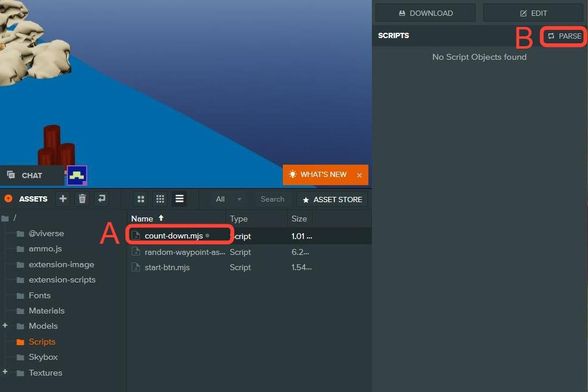Sort assets by Type column

click(239, 219)
